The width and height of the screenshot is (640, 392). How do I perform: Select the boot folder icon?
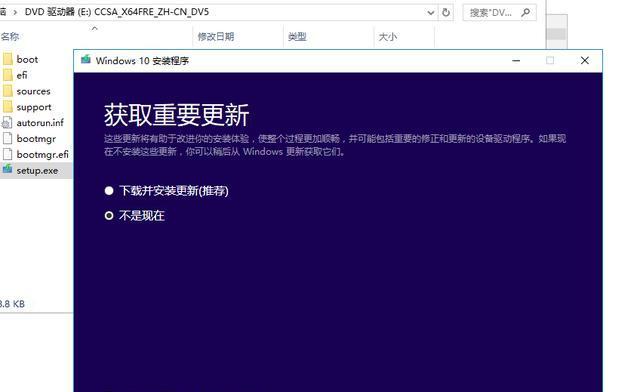(8, 60)
